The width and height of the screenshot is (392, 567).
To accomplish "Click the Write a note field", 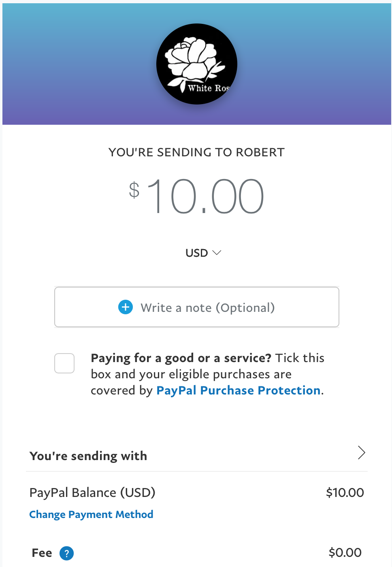I will (197, 307).
